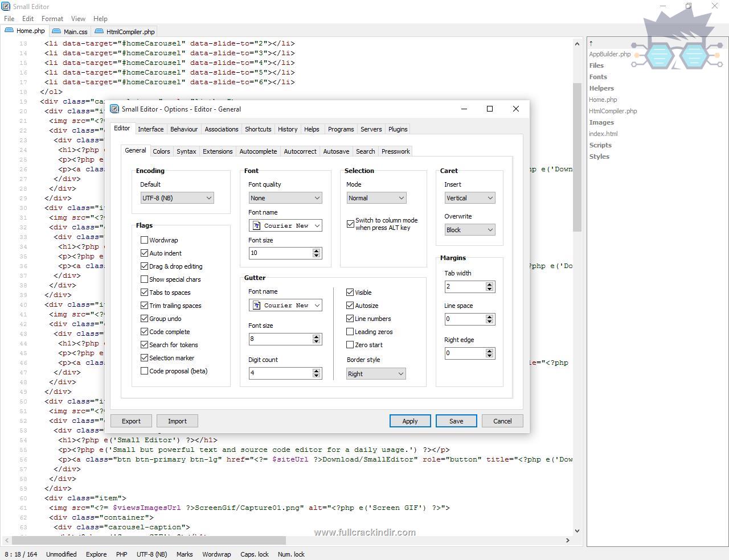The width and height of the screenshot is (729, 560).
Task: Enable the Wordwrap checkbox
Action: click(144, 240)
